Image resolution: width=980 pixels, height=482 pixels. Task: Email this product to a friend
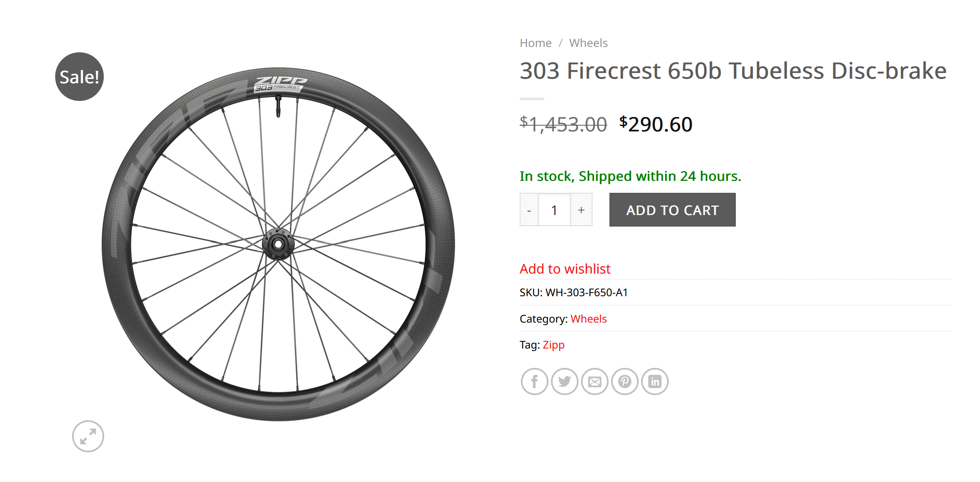click(x=595, y=381)
